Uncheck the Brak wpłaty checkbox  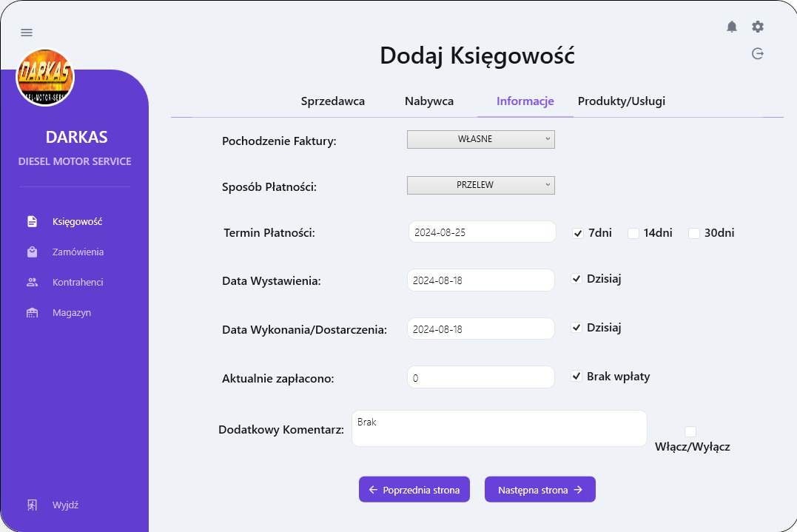click(576, 376)
